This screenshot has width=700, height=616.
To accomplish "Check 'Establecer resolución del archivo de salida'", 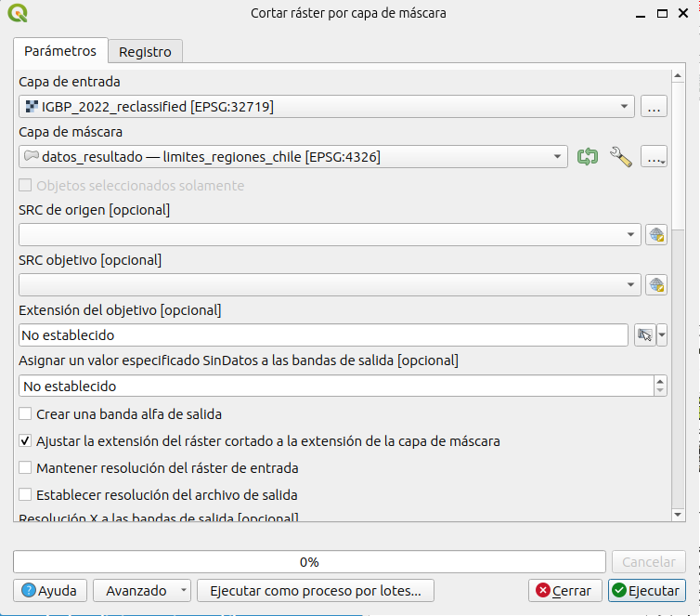I will 26,495.
